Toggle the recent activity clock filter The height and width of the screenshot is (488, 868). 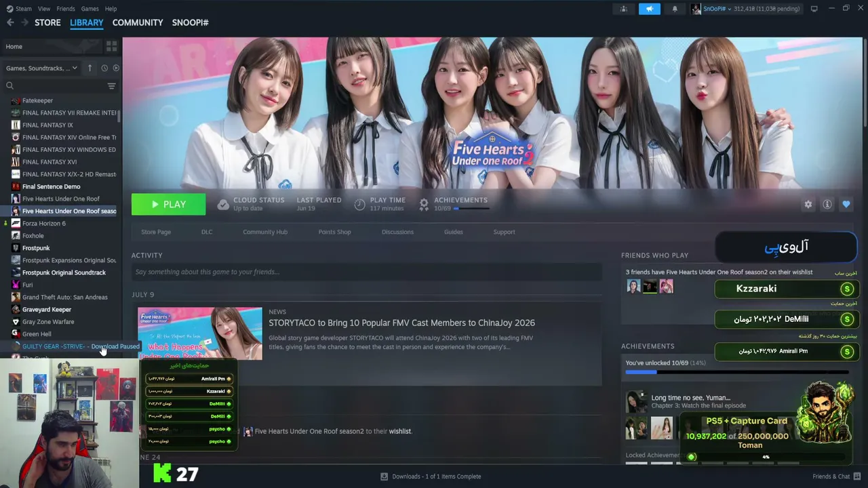pos(104,68)
